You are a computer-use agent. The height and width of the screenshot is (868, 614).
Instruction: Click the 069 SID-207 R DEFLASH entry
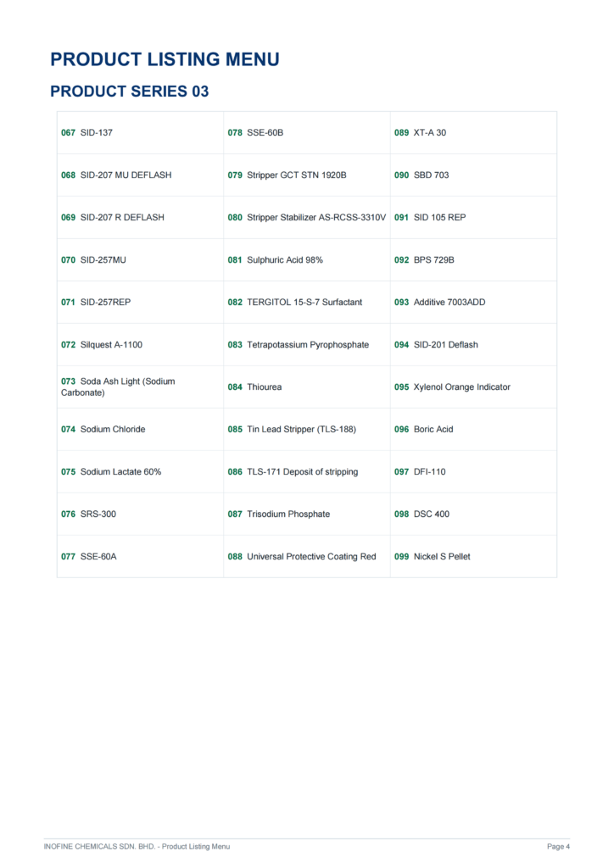coord(113,218)
